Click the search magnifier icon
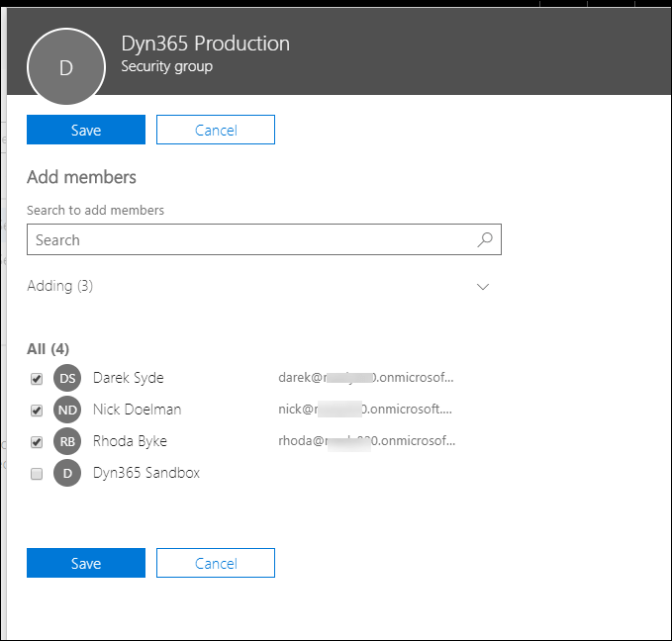This screenshot has width=672, height=641. pyautogui.click(x=485, y=239)
